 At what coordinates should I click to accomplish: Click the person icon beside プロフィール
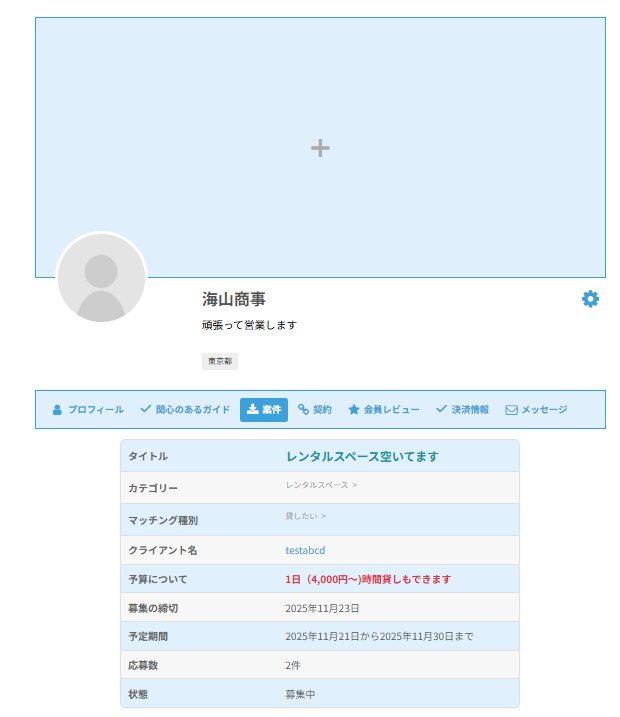(x=57, y=410)
